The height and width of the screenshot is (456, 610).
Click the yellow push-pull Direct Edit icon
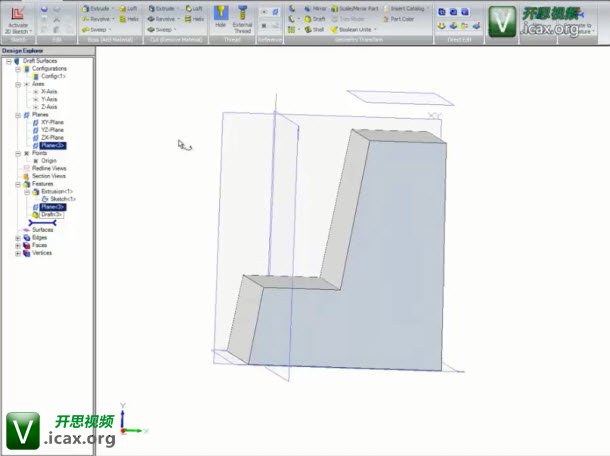pos(442,26)
